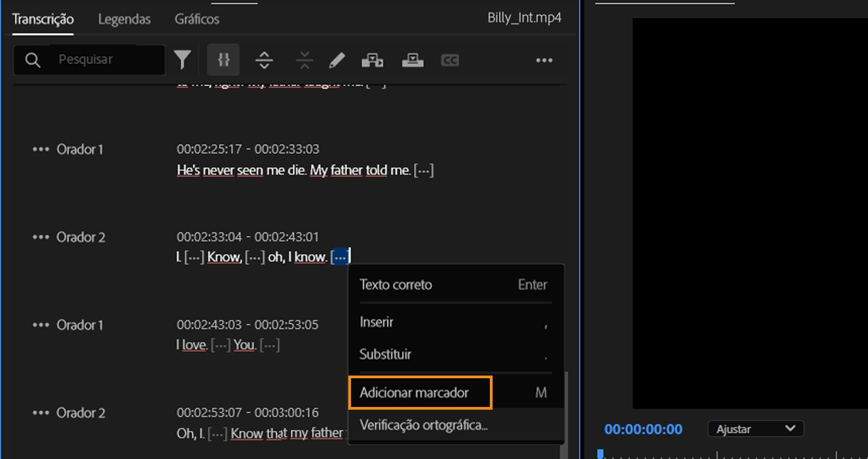Image resolution: width=868 pixels, height=459 pixels.
Task: Click the word "You." in Orador 1 segment
Action: tap(245, 345)
